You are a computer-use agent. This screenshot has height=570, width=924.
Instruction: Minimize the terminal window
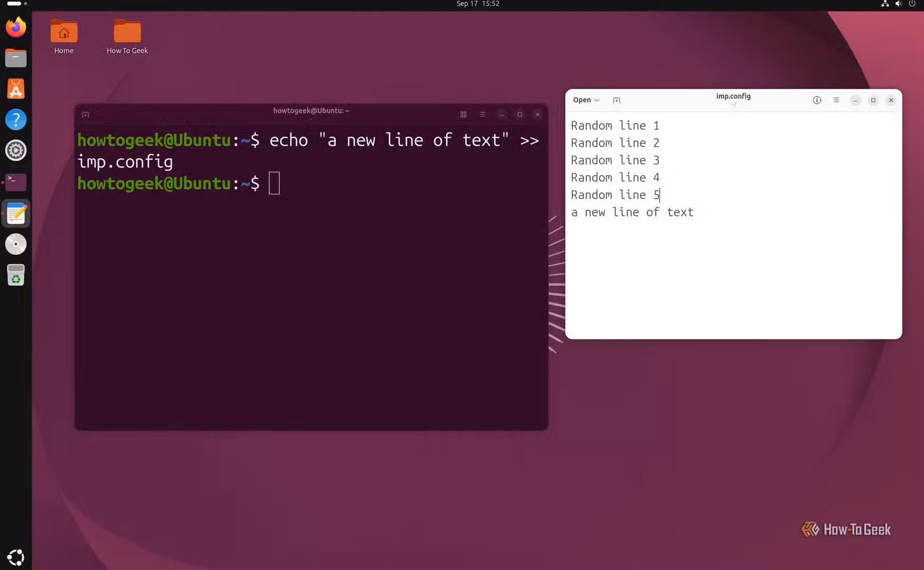click(x=502, y=115)
